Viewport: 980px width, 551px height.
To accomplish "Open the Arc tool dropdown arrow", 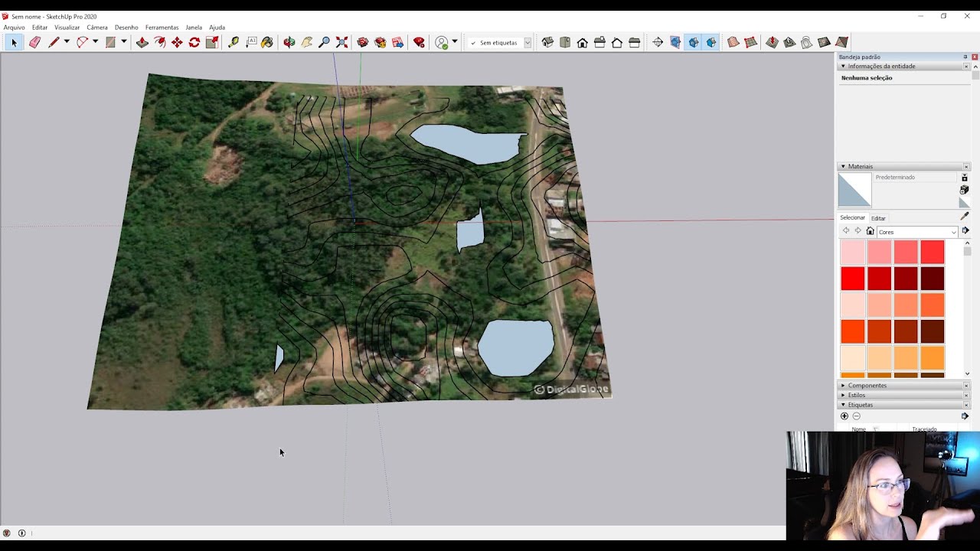I will tap(95, 43).
